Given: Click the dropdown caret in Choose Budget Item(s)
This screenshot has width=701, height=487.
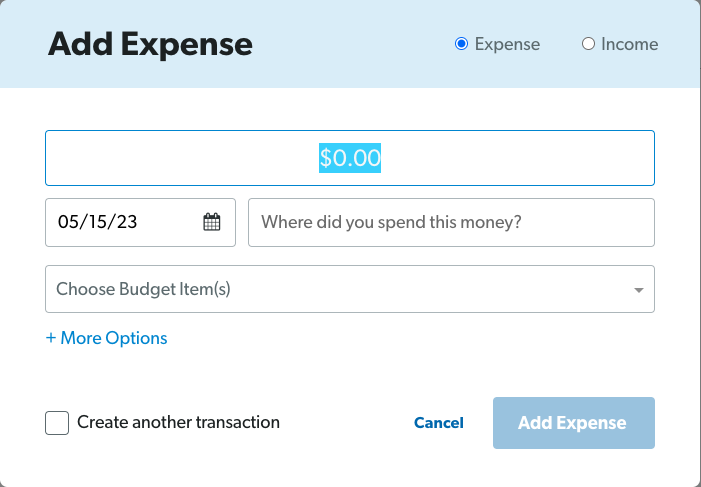Looking at the screenshot, I should 639,290.
